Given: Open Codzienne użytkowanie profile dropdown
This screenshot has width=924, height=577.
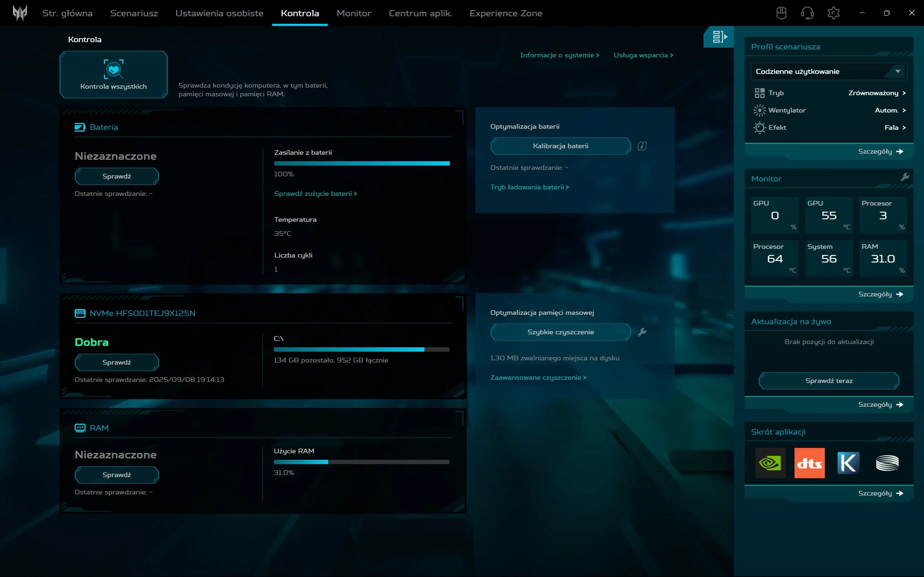Looking at the screenshot, I should [829, 71].
